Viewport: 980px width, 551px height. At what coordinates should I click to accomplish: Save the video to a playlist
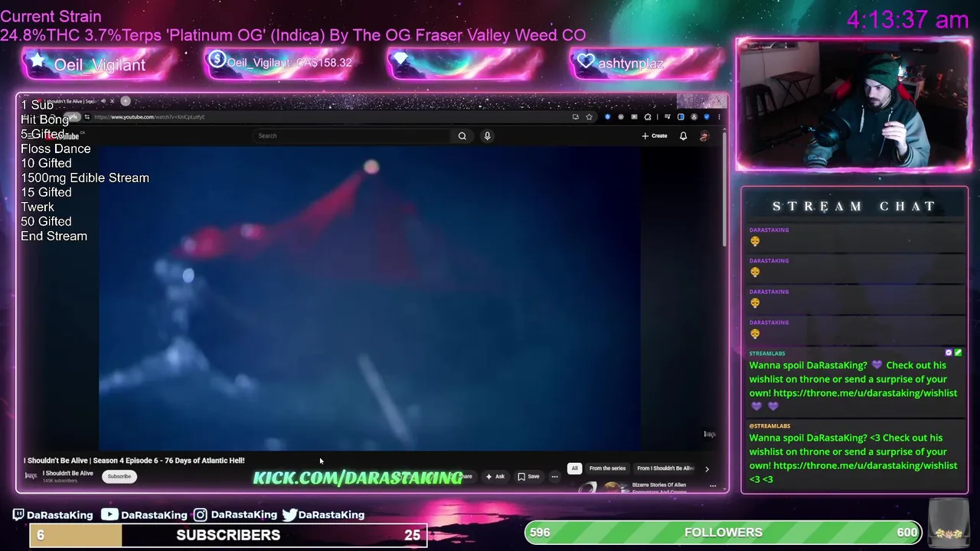point(528,477)
